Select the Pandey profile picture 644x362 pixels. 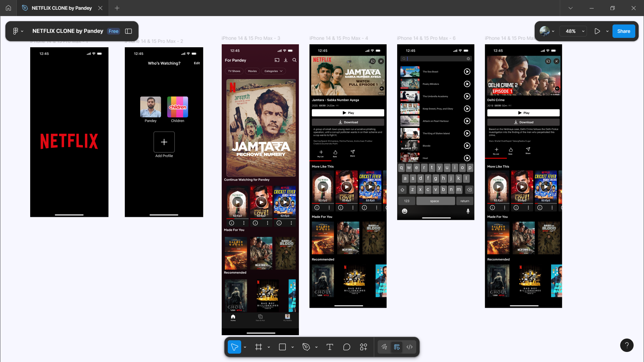point(151,107)
